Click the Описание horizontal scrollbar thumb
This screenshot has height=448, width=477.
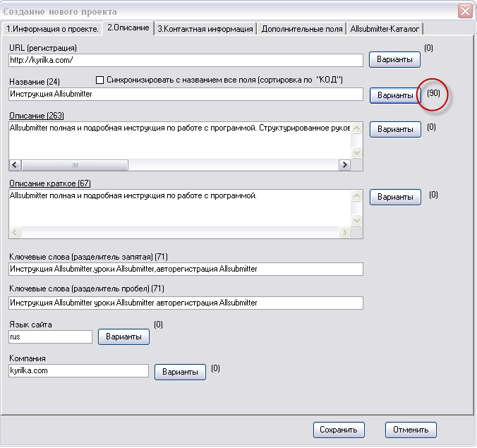click(75, 165)
